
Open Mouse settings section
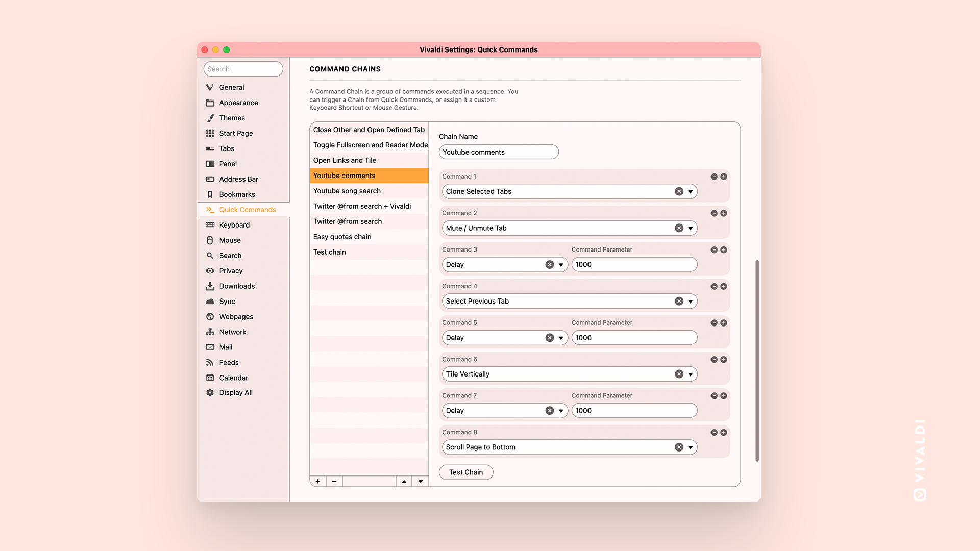click(243, 240)
